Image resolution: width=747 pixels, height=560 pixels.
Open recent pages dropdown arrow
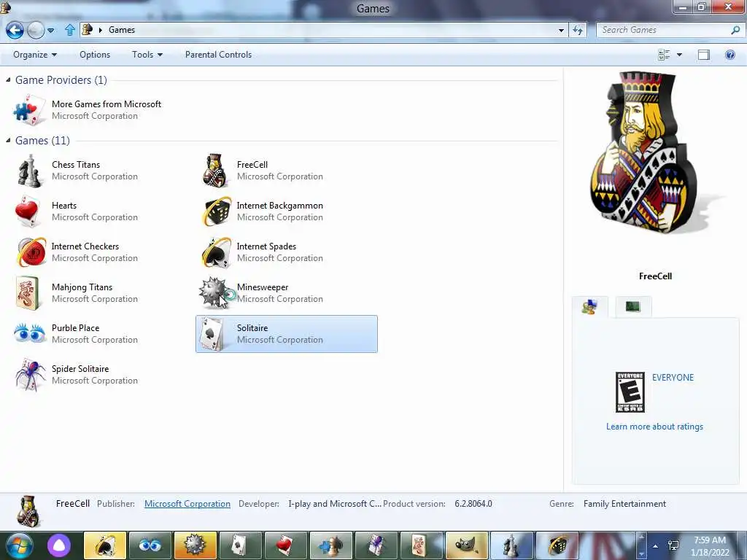(x=50, y=31)
